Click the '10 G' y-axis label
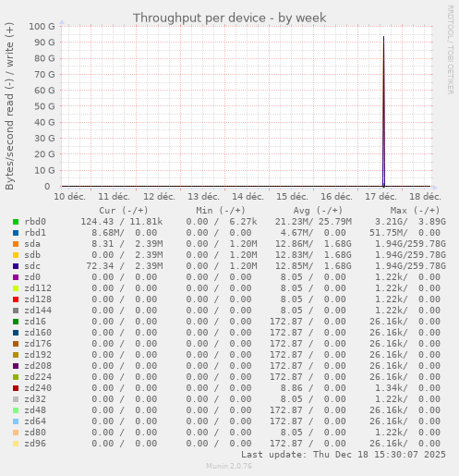Screen dimensions: 459x476 tap(44, 170)
